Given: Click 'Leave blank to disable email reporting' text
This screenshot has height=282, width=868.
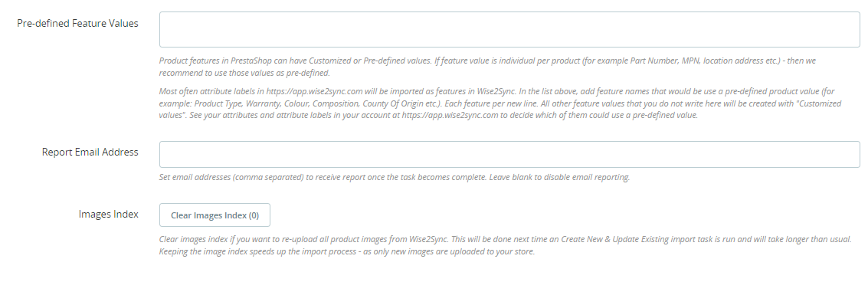Looking at the screenshot, I should (x=559, y=178).
